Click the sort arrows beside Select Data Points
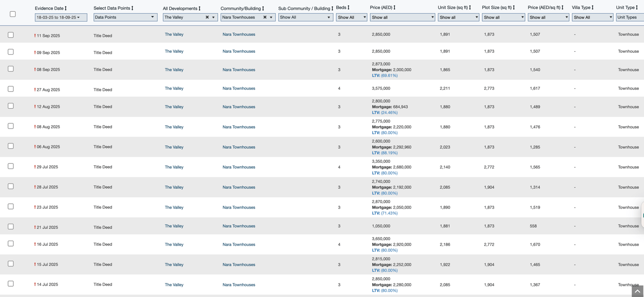 pos(132,8)
